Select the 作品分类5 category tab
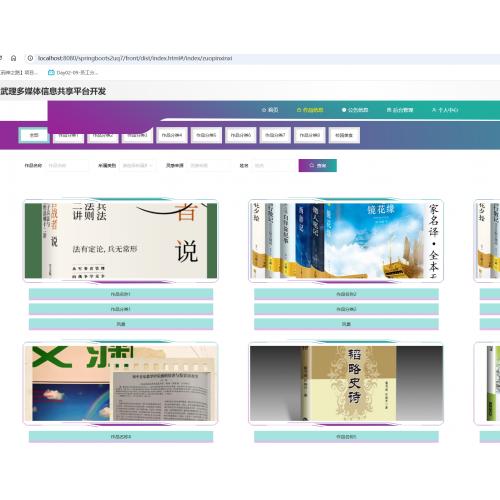The width and height of the screenshot is (500, 500). point(206,135)
